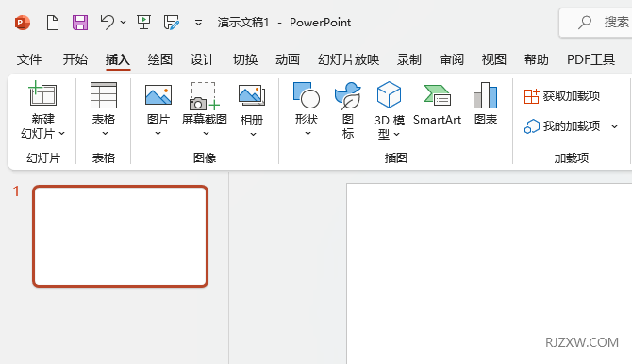Open Customize Quick Access Toolbar dropdown

pyautogui.click(x=198, y=23)
